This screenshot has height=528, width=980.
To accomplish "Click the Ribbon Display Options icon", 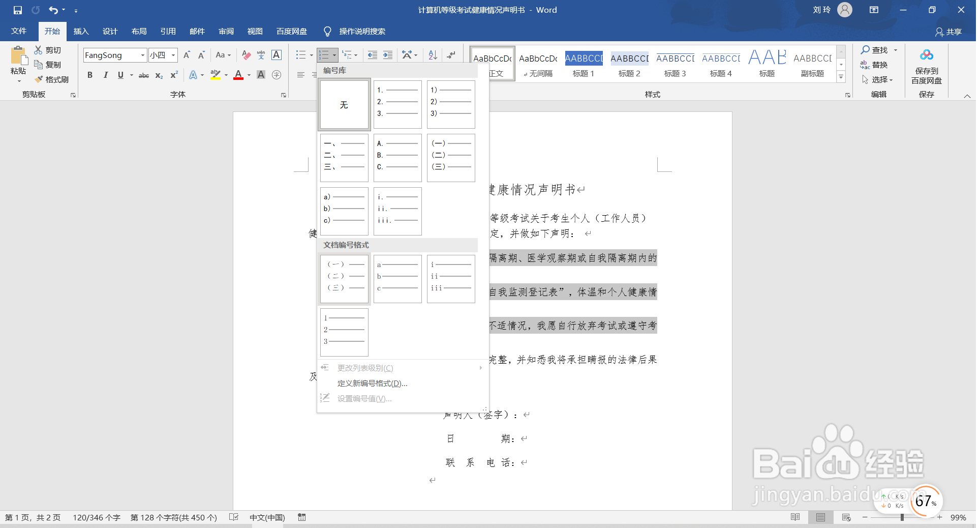I will (x=874, y=10).
